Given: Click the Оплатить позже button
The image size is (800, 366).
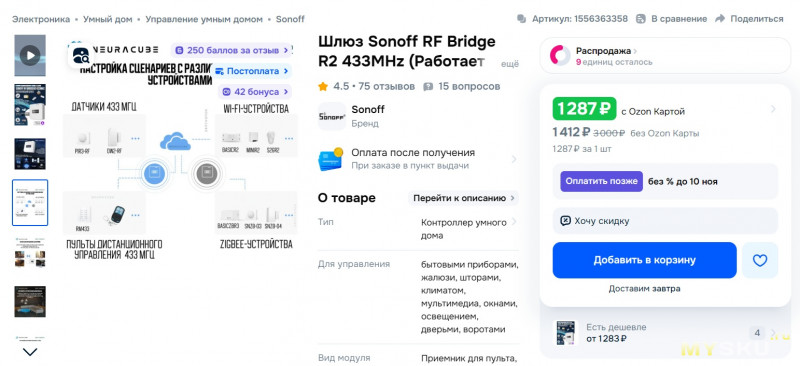Looking at the screenshot, I should coord(602,181).
